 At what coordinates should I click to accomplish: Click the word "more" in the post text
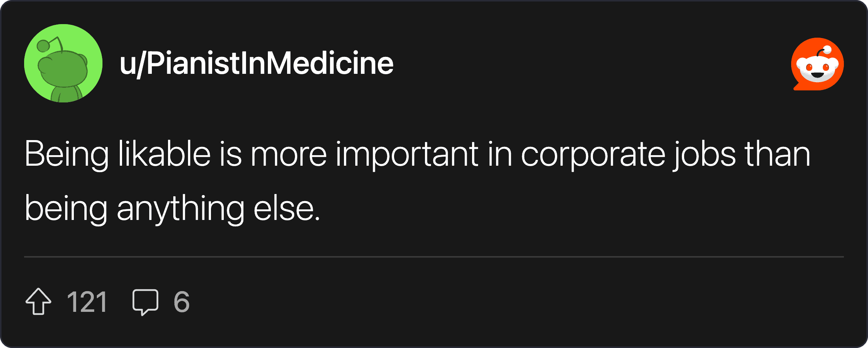click(x=289, y=154)
